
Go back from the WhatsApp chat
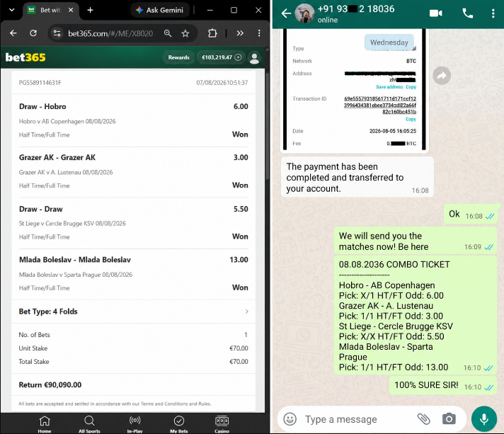286,13
